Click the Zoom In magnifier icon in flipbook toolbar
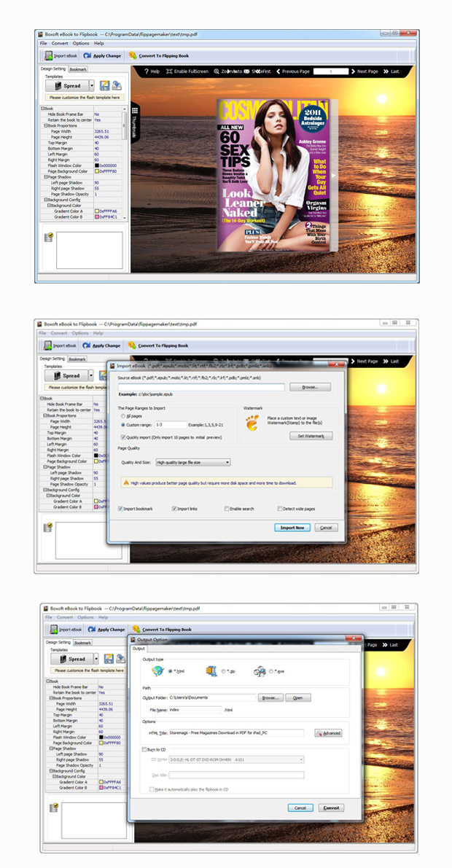Screen dimensions: 452x868 216,71
